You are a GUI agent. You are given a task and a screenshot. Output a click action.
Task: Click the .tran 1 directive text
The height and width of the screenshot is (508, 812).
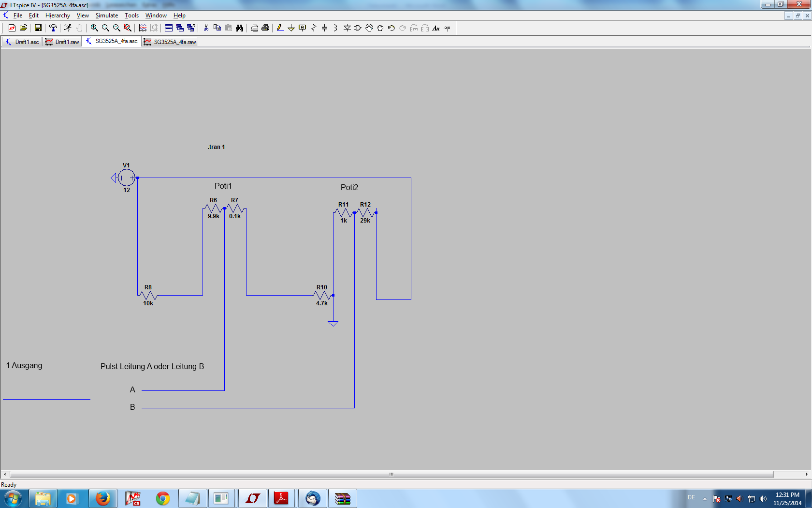point(217,147)
